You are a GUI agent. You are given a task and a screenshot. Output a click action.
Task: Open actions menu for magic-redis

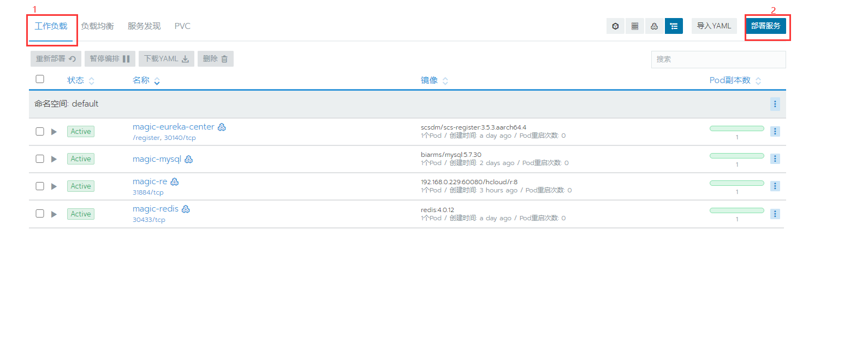pos(775,214)
